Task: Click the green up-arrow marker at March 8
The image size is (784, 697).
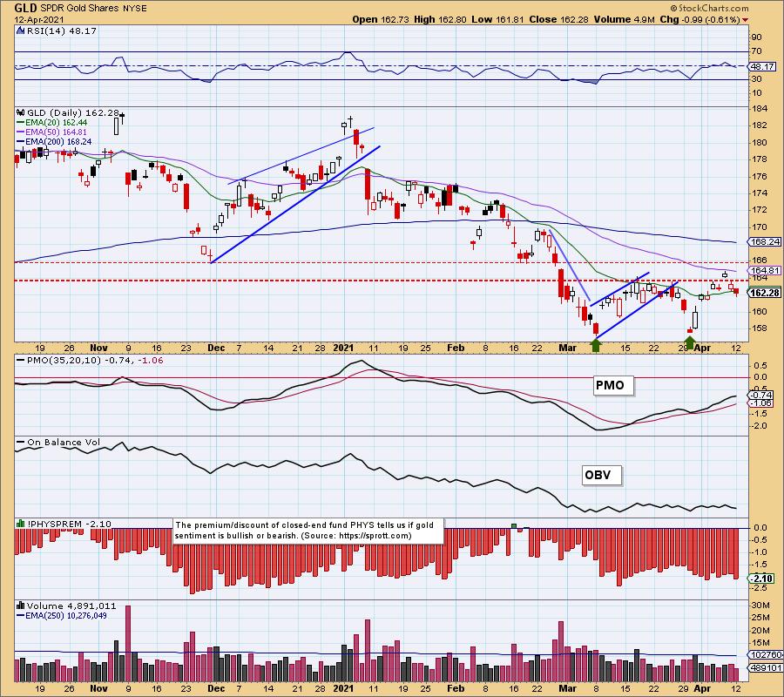Action: tap(596, 345)
